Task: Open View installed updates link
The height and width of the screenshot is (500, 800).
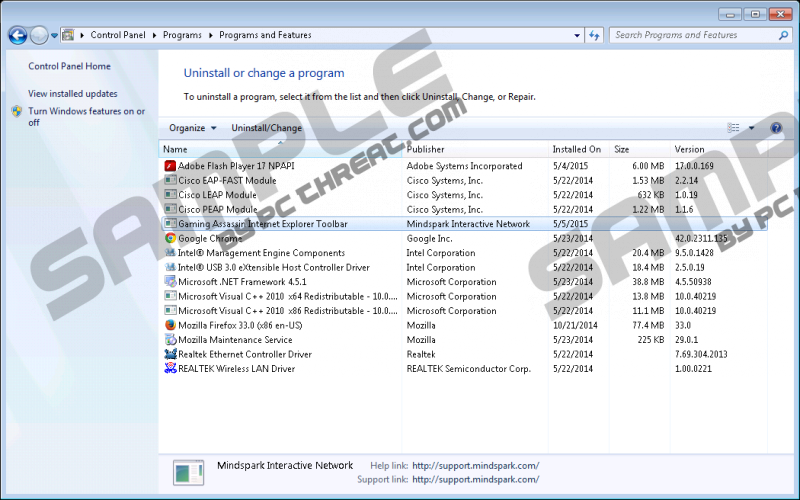Action: click(72, 94)
